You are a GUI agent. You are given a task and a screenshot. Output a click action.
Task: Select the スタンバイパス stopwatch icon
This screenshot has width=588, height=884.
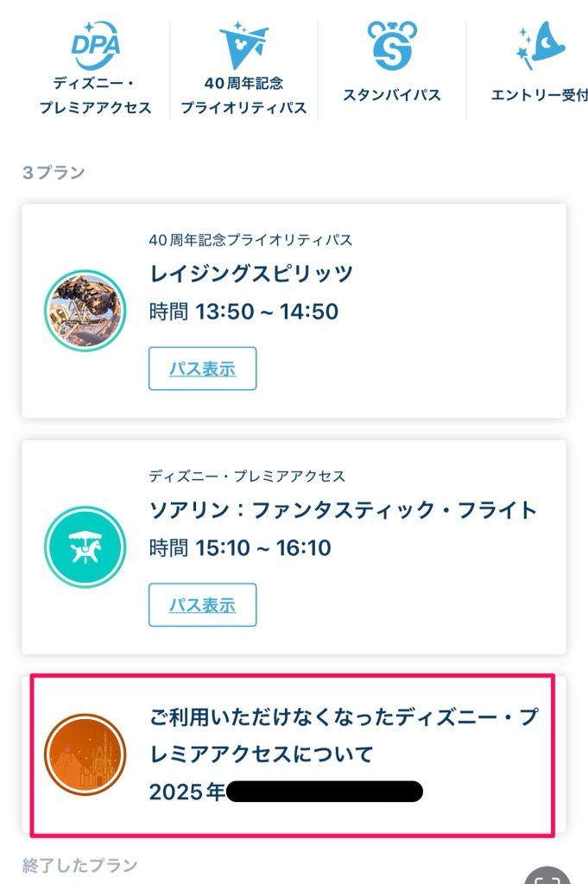[x=392, y=45]
